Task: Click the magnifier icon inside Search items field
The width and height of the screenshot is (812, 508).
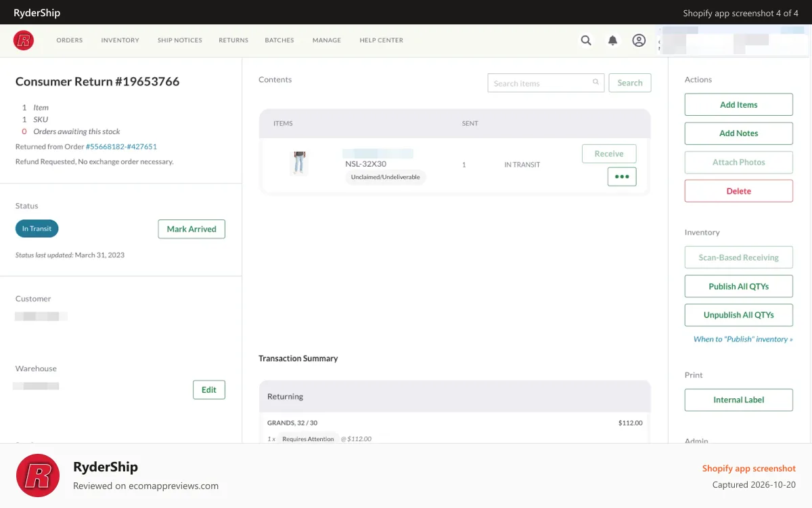Action: pyautogui.click(x=596, y=83)
